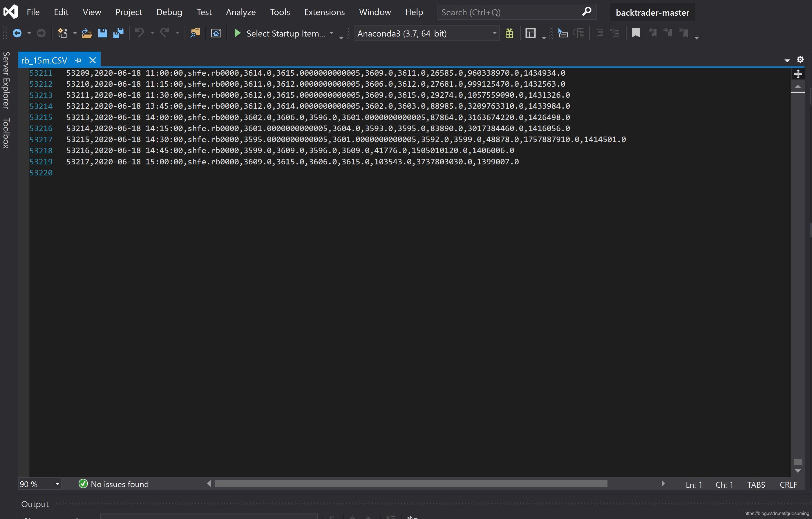Click the horizontal scrollbar thumb
The width and height of the screenshot is (812, 519).
[x=411, y=484]
